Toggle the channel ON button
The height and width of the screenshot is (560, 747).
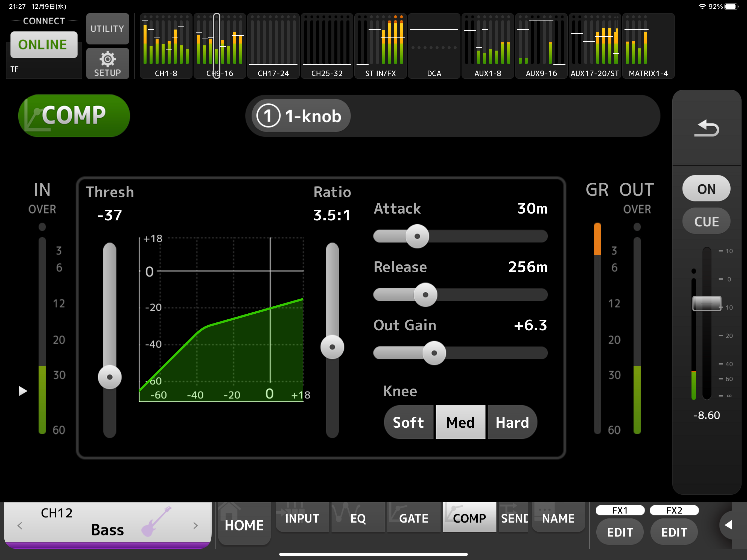coord(706,189)
